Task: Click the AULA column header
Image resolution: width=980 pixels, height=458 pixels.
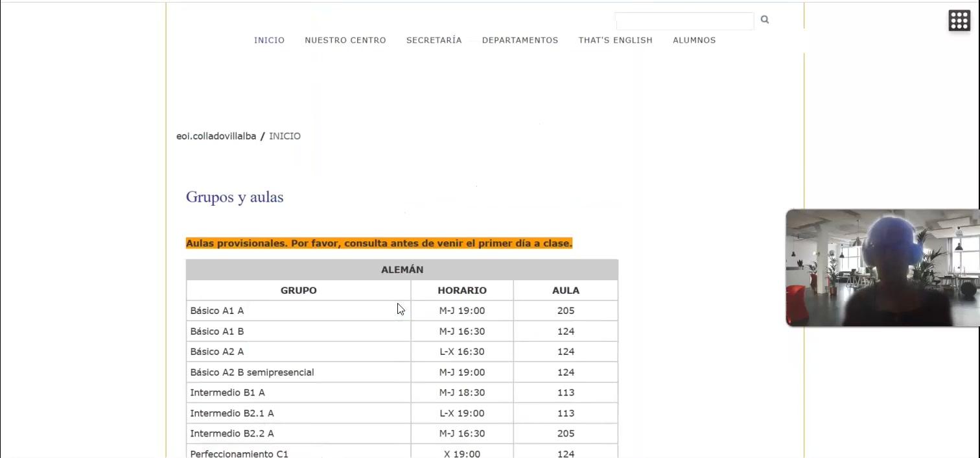Action: 566,291
